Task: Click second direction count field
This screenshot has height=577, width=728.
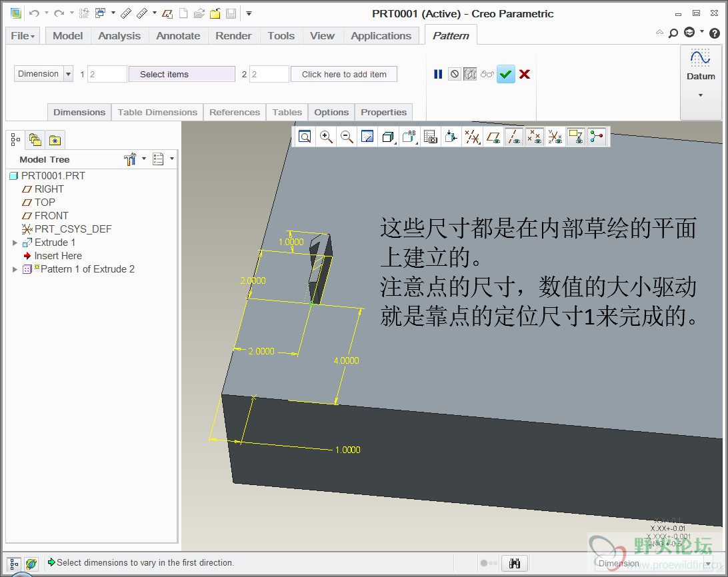Action: point(269,74)
